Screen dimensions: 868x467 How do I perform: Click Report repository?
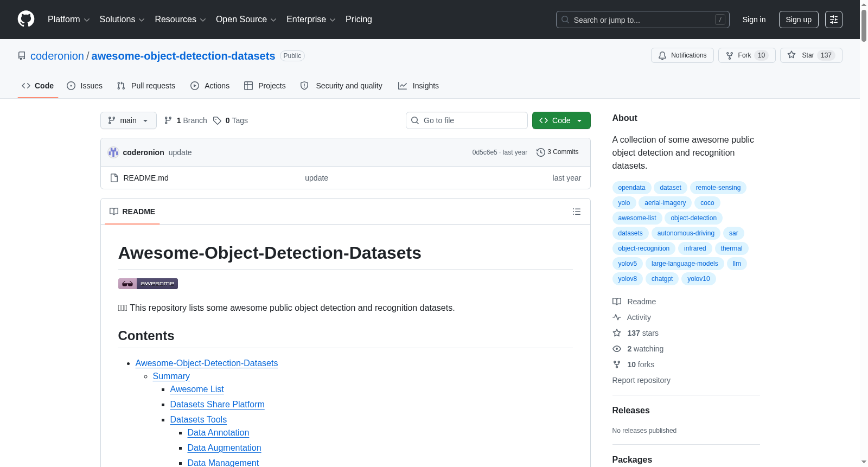(x=641, y=380)
